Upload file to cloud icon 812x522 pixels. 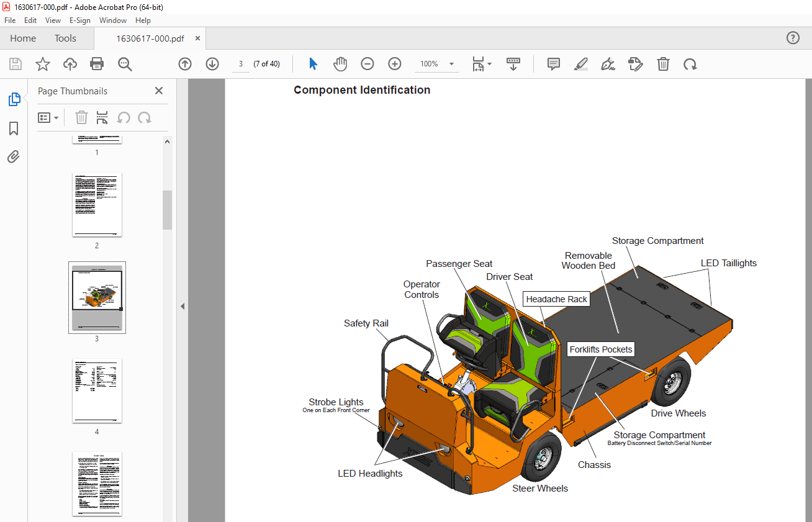click(70, 64)
